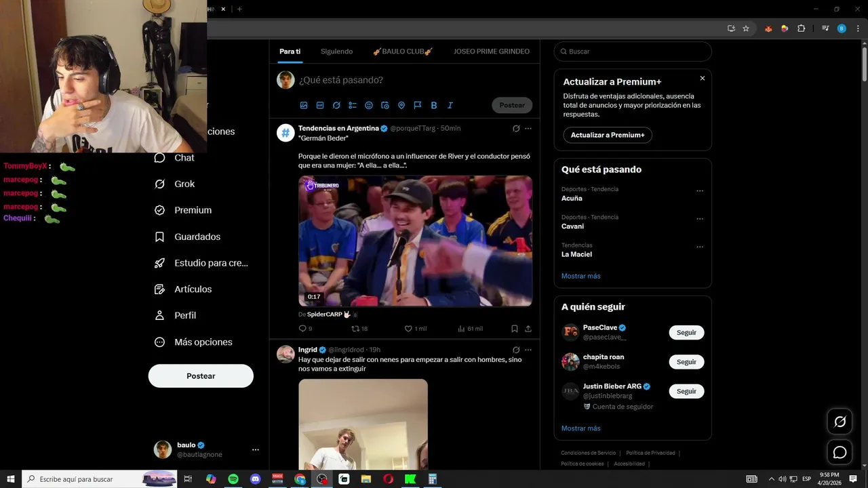Open more options for the Cavani trend
The image size is (868, 488).
pos(700,219)
